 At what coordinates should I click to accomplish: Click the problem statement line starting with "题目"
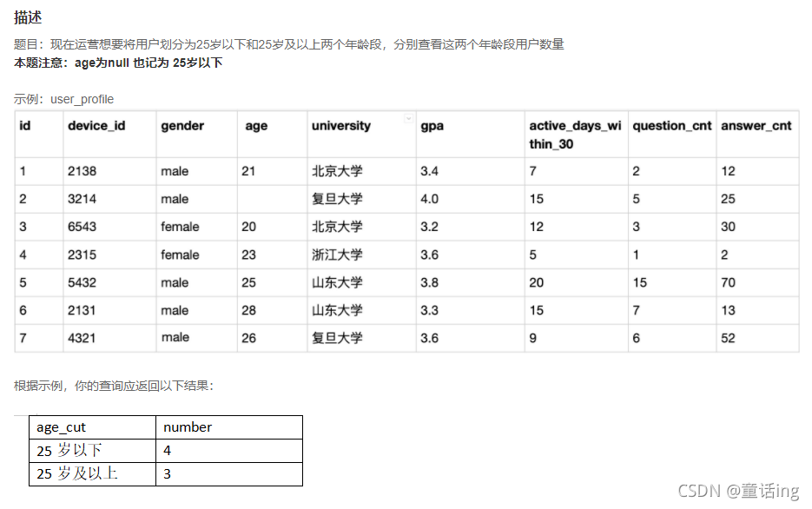click(x=288, y=44)
